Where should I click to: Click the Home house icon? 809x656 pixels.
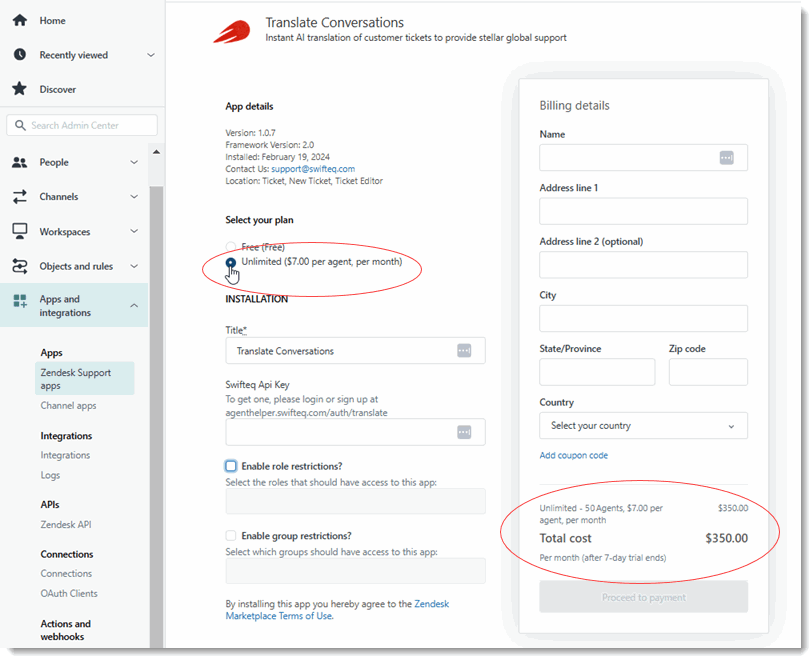[20, 21]
